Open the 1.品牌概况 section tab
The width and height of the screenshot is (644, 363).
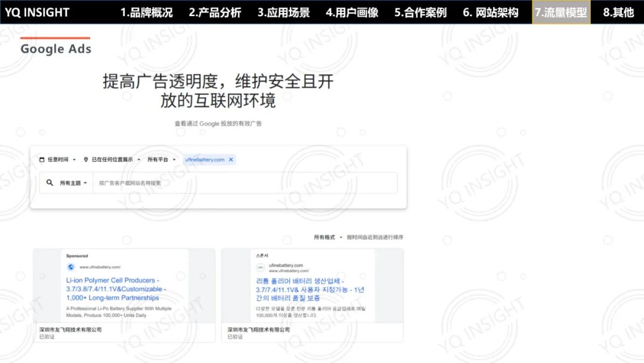click(147, 13)
